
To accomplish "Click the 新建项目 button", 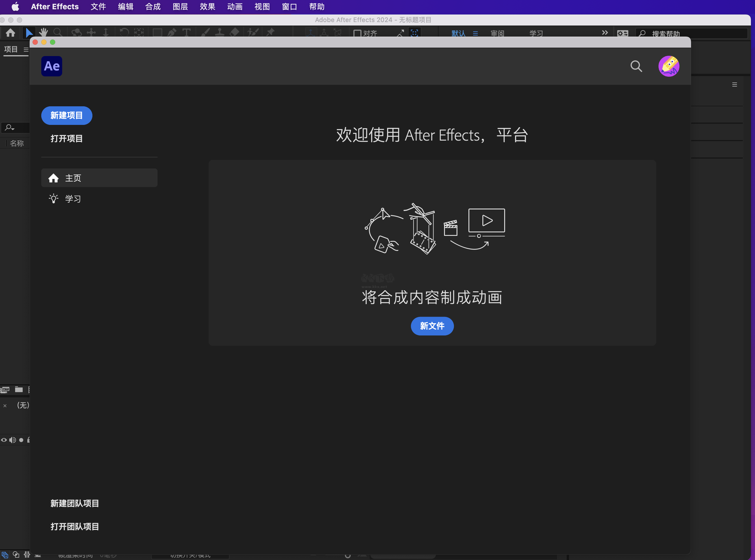I will [67, 115].
